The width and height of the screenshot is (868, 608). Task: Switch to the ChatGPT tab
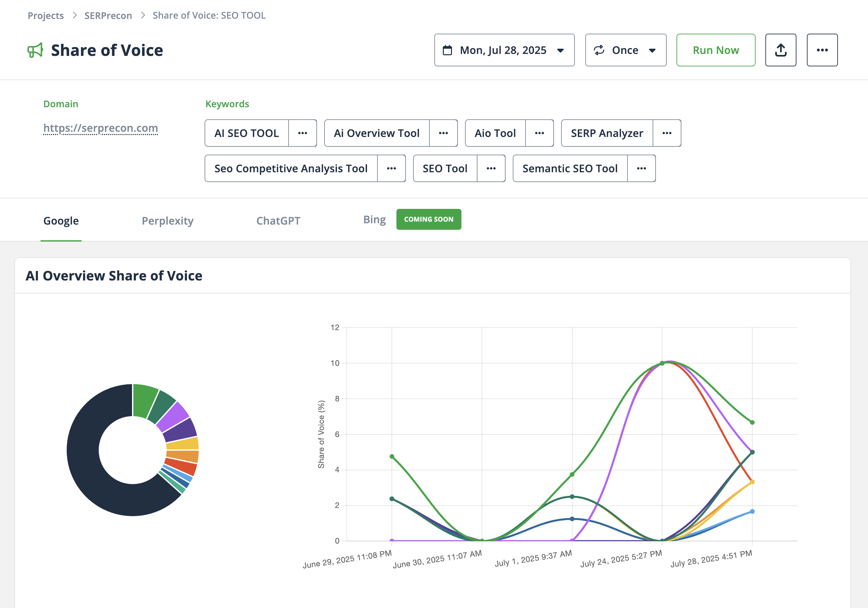[x=278, y=220]
